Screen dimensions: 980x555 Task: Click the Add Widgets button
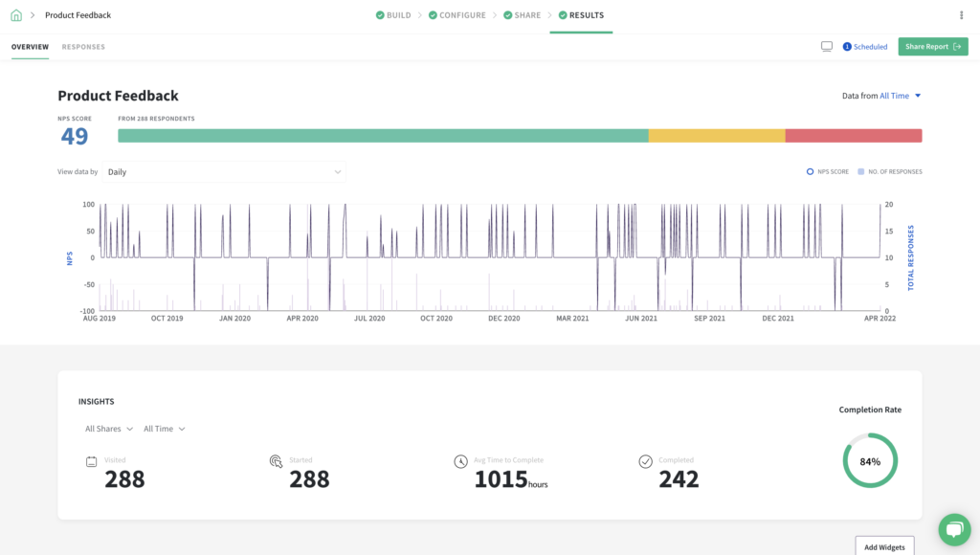pyautogui.click(x=883, y=546)
